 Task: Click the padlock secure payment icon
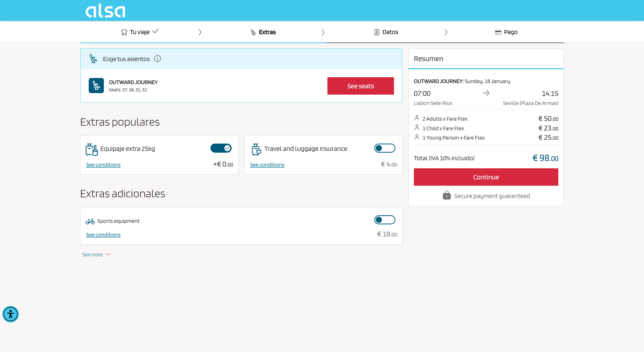[x=447, y=196]
